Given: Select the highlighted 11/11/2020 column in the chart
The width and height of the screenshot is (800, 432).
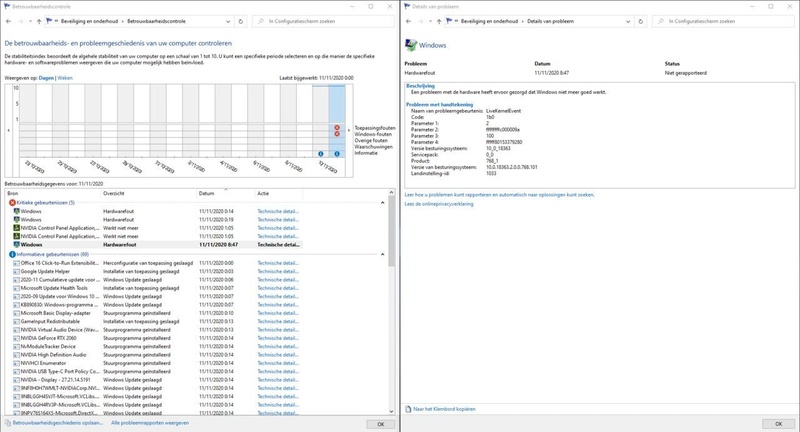Looking at the screenshot, I should click(337, 121).
